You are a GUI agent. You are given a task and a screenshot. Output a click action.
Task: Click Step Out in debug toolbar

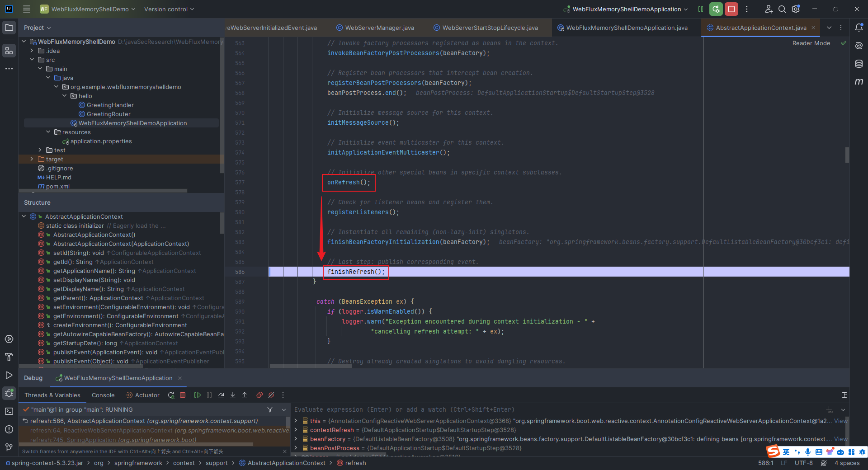(x=245, y=395)
